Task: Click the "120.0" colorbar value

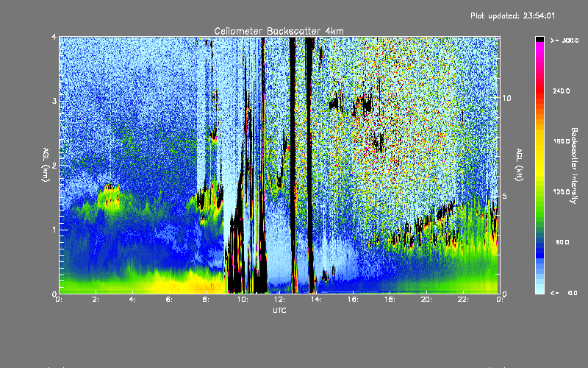Action: click(x=562, y=191)
